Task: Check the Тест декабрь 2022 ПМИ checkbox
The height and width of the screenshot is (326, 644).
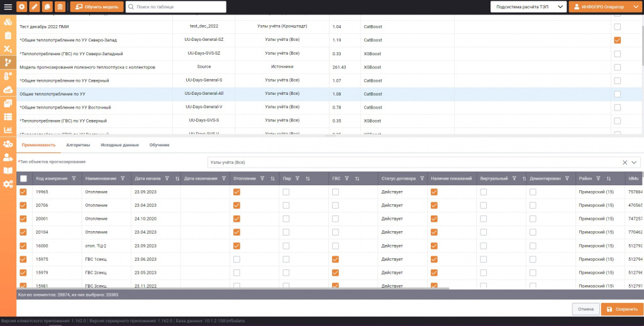Action: pyautogui.click(x=617, y=26)
